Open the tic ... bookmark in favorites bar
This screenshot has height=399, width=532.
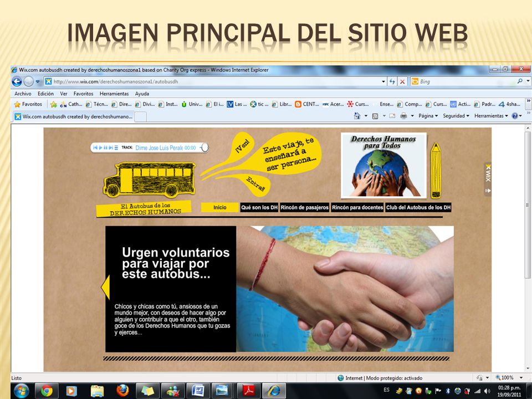pos(260,104)
